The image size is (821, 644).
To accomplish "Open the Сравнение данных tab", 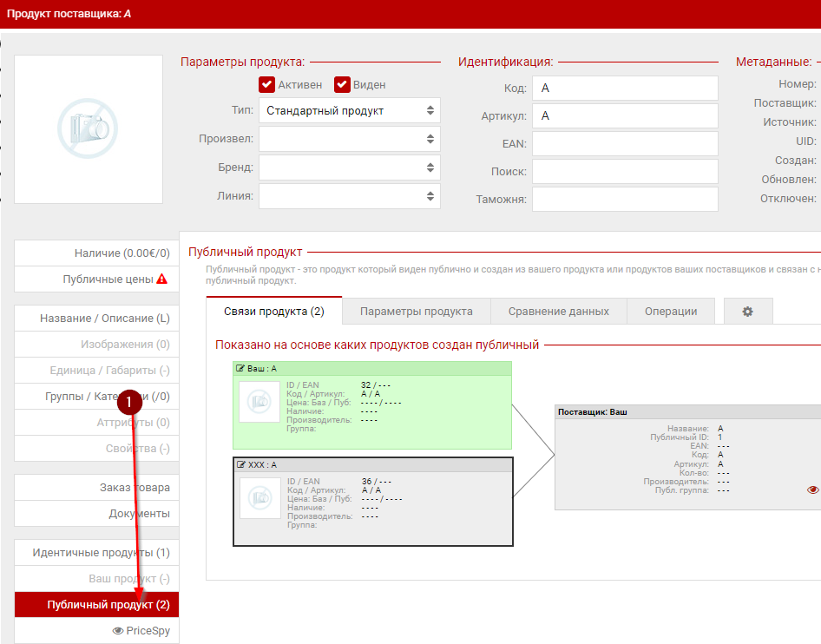I will (558, 311).
